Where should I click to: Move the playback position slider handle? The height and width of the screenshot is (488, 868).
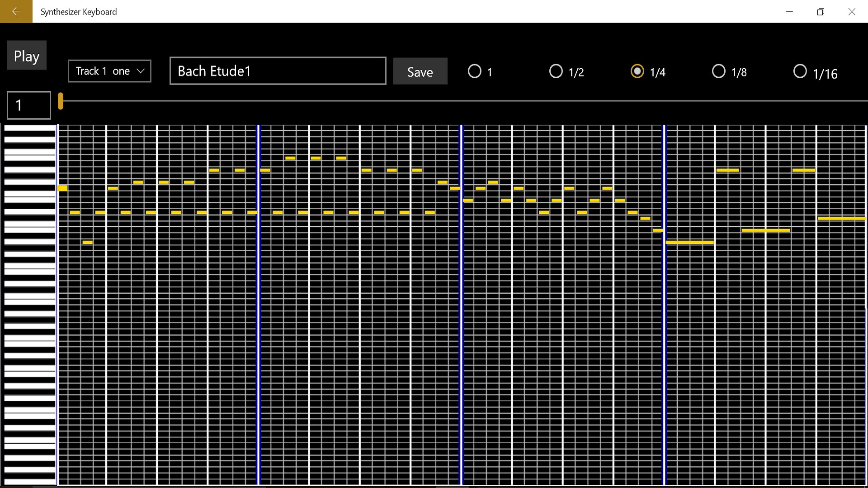click(61, 102)
